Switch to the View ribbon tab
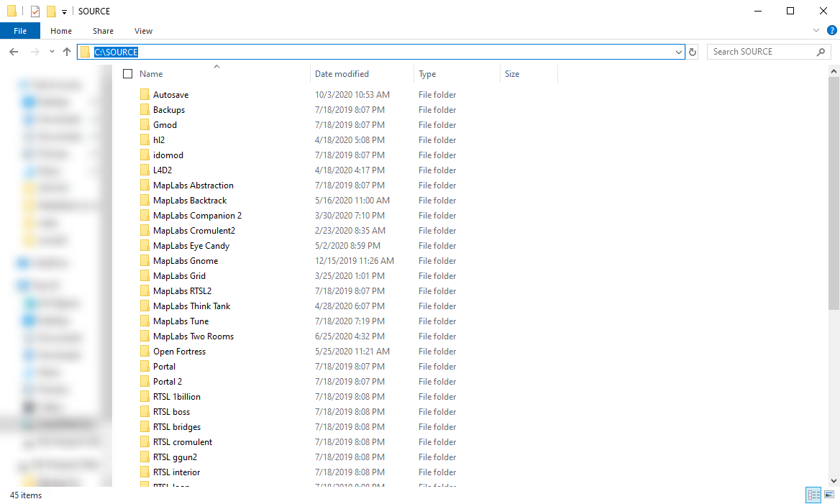 coord(143,31)
